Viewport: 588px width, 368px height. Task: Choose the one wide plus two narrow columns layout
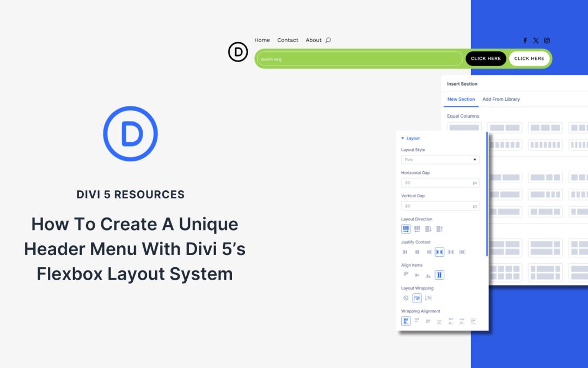coord(545,177)
